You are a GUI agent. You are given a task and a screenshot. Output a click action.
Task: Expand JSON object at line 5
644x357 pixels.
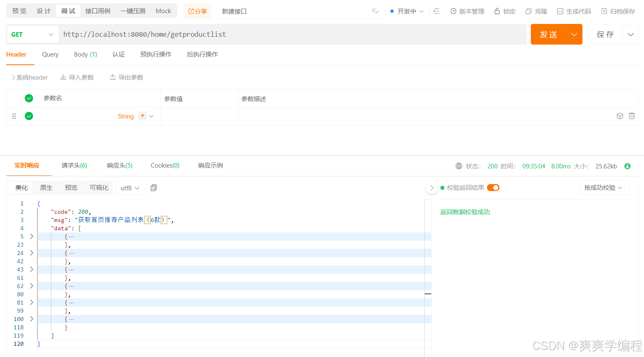tap(31, 236)
